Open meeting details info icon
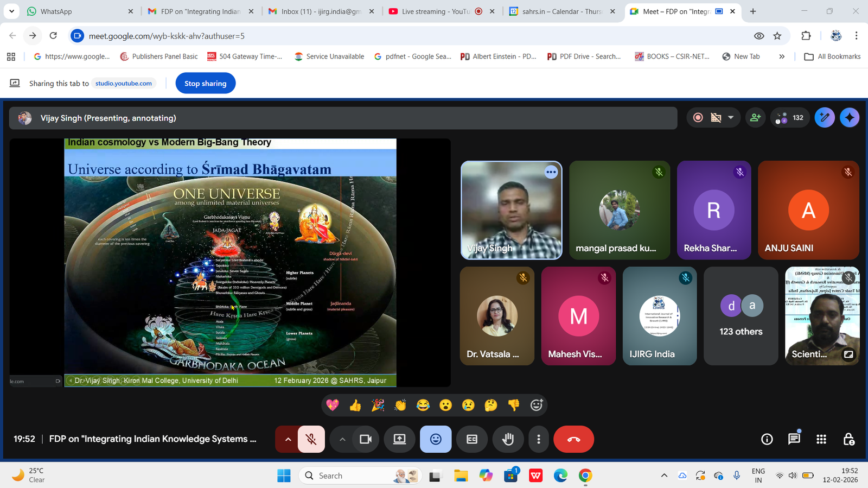This screenshot has width=868, height=488. point(767,439)
